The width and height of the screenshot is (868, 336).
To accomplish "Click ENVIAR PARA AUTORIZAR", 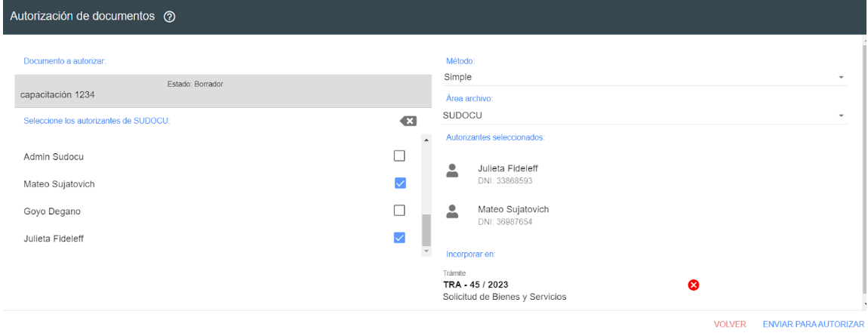I will [x=813, y=324].
